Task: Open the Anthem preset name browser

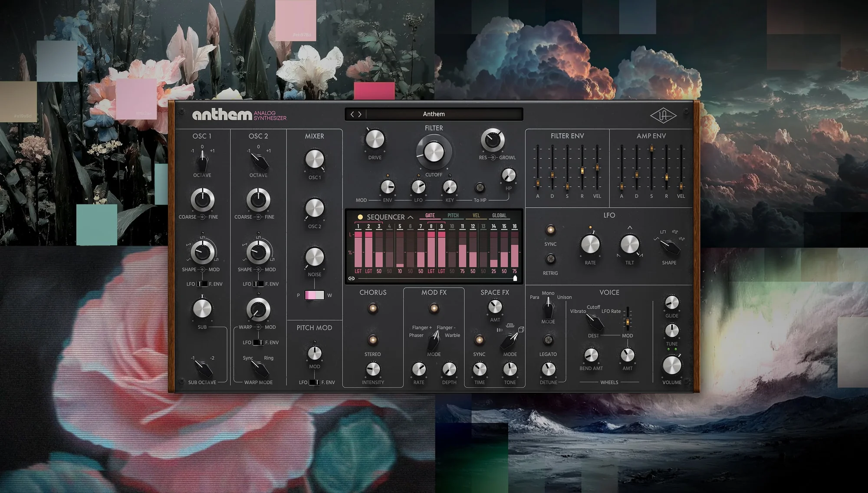Action: click(x=434, y=114)
